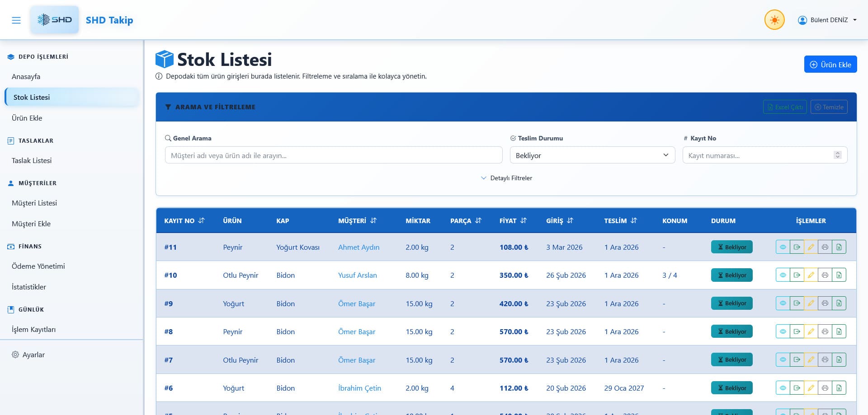Click the Ürün Ekle button

tap(830, 65)
